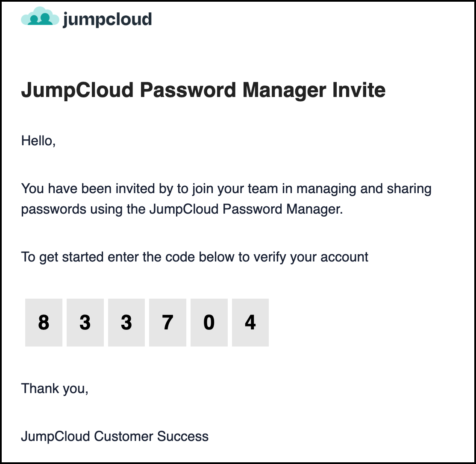The width and height of the screenshot is (476, 464).
Task: Click the lowercase jumpcloud wordmark beside the logo
Action: click(107, 19)
